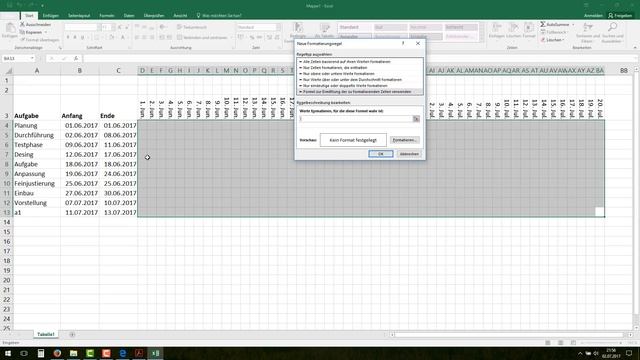Select rule type 'Nur obere oder untere Werte formatieren'

[x=360, y=74]
